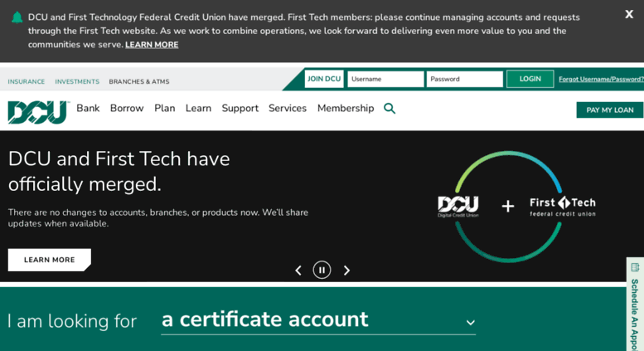Click the bell icon in notification banner
The image size is (644, 351).
click(x=17, y=17)
